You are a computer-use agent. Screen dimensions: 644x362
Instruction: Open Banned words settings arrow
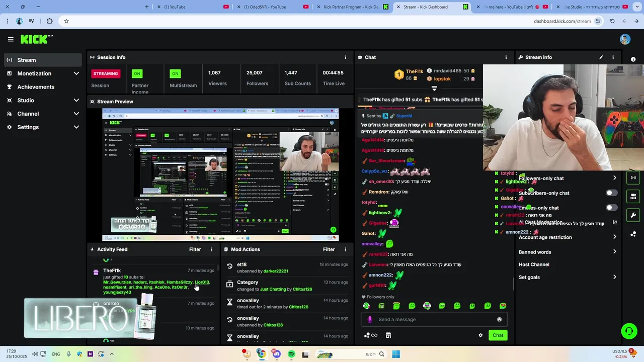(x=614, y=252)
